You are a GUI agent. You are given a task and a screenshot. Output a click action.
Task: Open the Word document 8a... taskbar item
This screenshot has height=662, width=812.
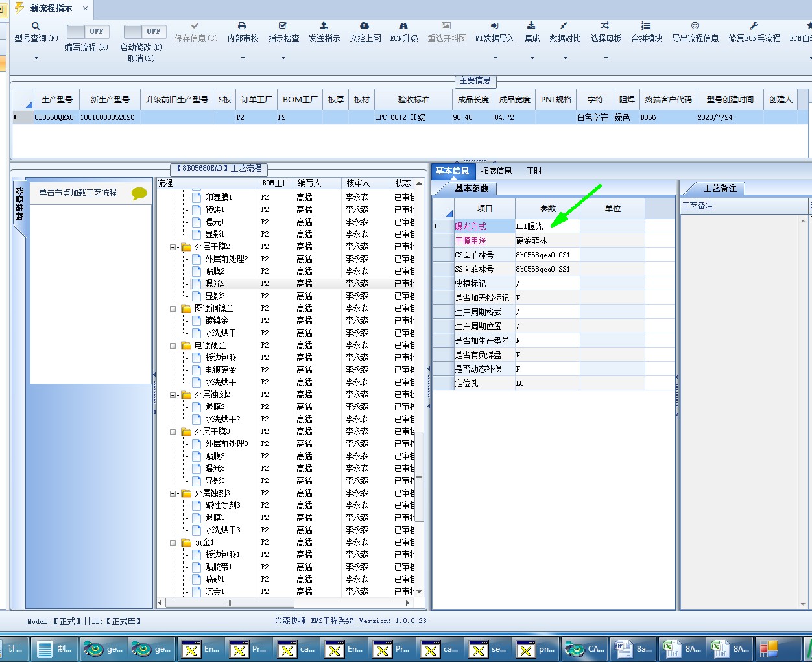[x=634, y=649]
